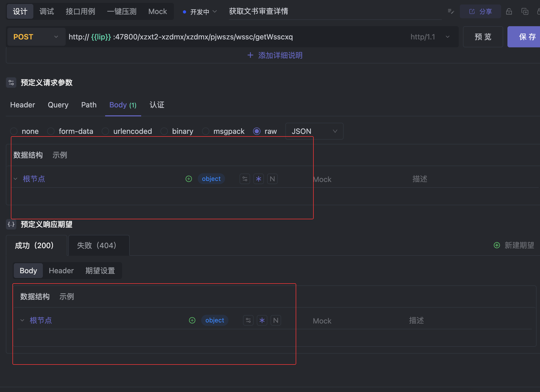
Task: Click 添加详细说明 link
Action: point(275,55)
